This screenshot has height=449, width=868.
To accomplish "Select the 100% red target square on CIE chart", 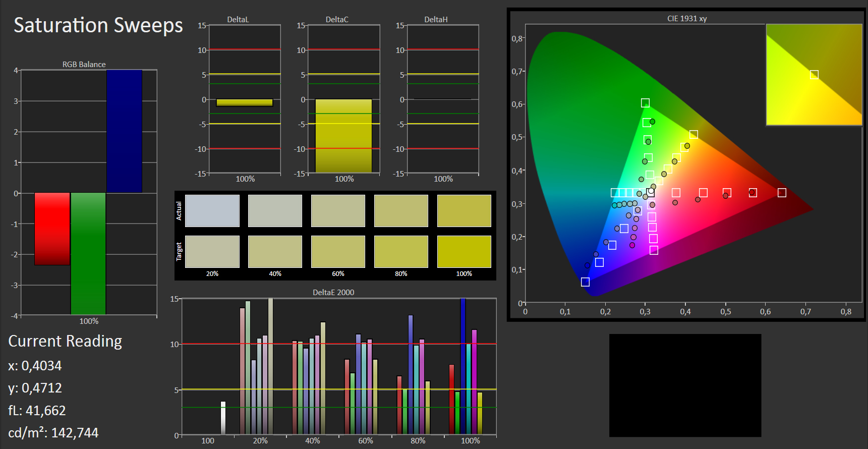I will coord(782,193).
